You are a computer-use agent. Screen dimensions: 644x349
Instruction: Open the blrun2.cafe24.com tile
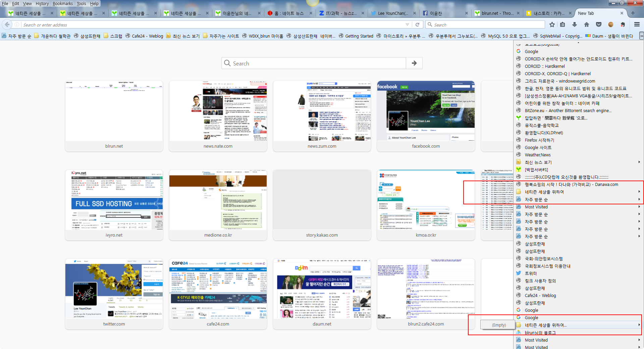coord(426,294)
